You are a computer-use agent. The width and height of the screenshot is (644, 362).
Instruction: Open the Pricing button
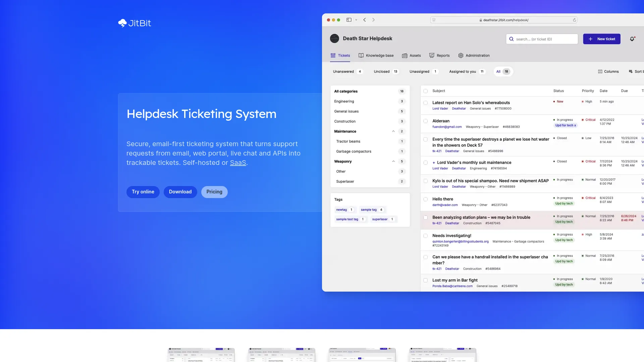point(214,192)
